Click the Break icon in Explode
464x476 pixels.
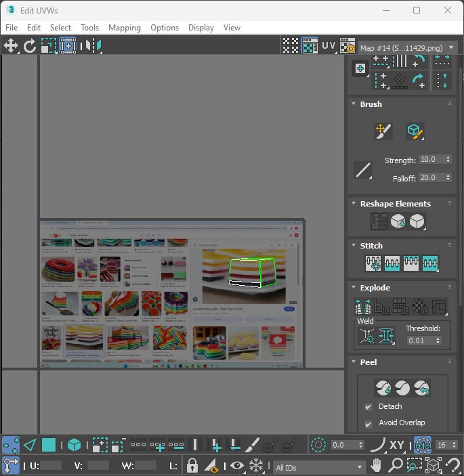pyautogui.click(x=363, y=307)
